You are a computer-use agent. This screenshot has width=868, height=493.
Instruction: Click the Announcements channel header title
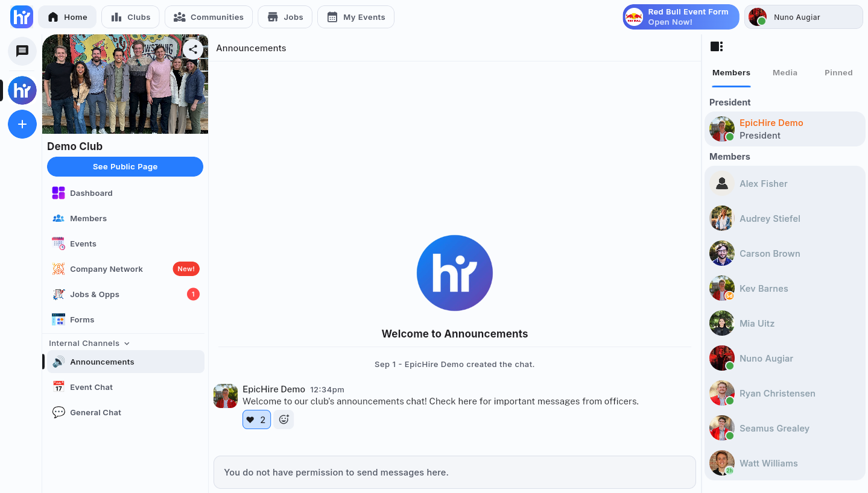tap(251, 48)
